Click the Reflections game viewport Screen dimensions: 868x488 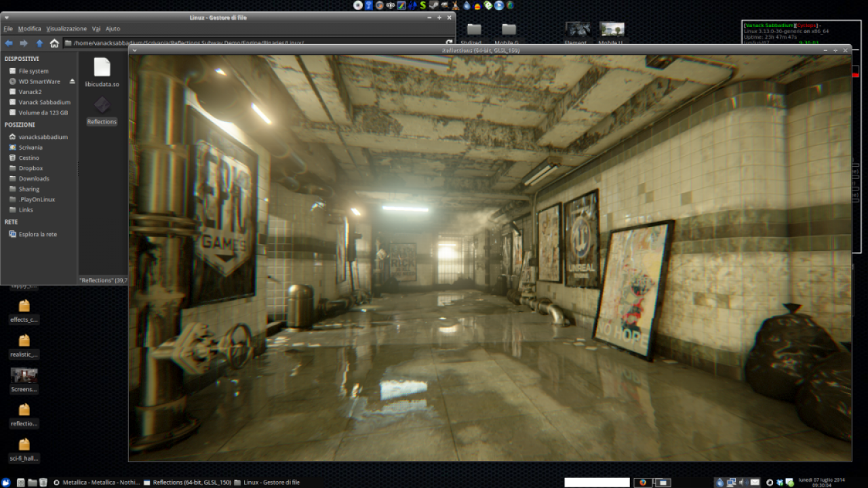pos(490,258)
